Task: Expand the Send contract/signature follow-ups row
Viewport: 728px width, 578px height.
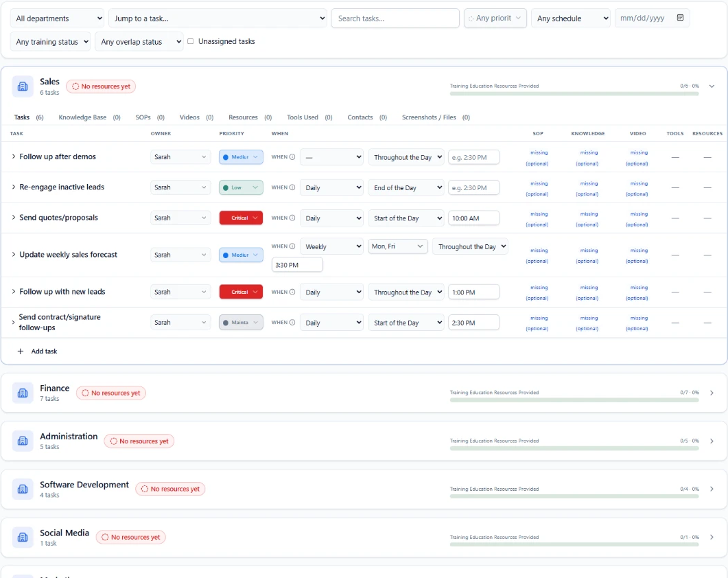Action: pyautogui.click(x=14, y=322)
